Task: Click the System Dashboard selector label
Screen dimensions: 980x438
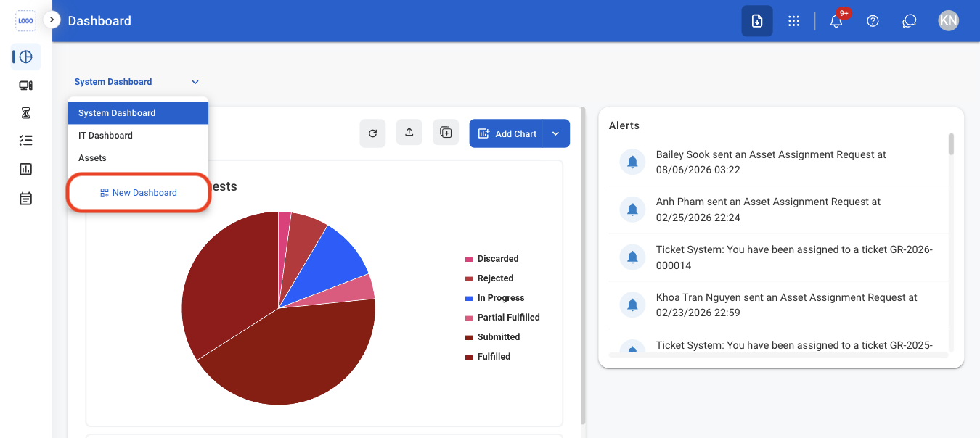Action: (x=113, y=82)
